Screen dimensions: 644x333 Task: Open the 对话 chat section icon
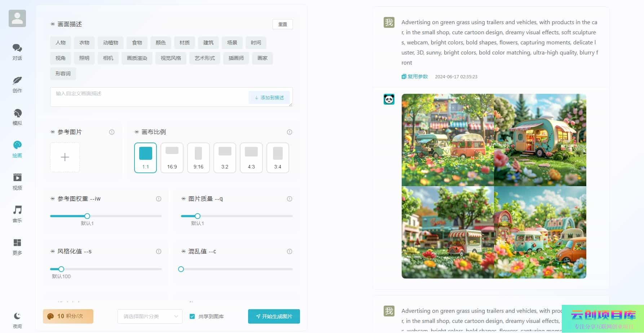(x=17, y=48)
